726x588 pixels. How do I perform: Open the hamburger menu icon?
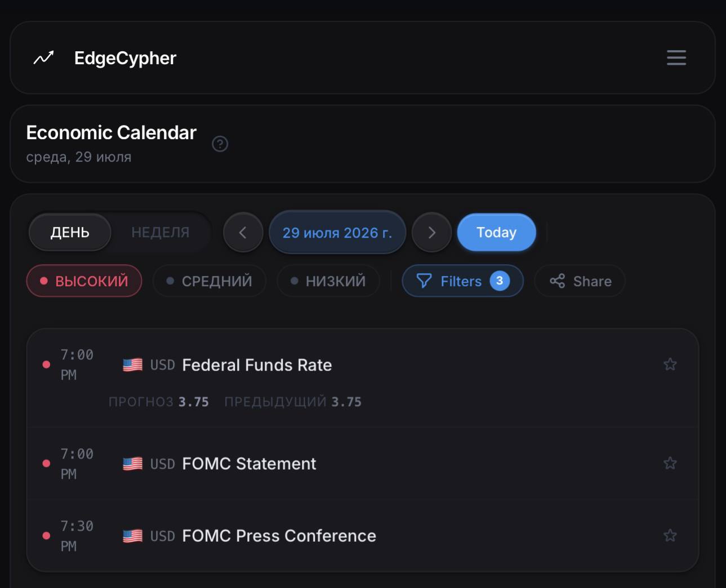676,57
